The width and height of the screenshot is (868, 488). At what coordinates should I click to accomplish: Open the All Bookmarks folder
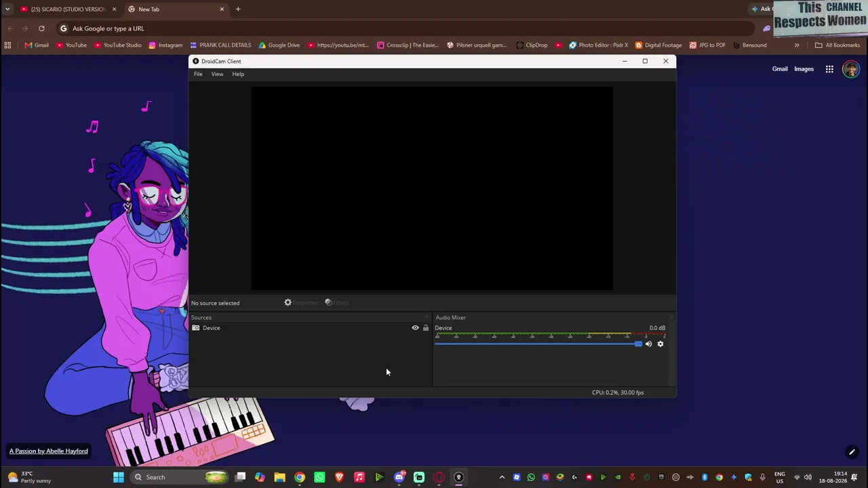coord(837,45)
